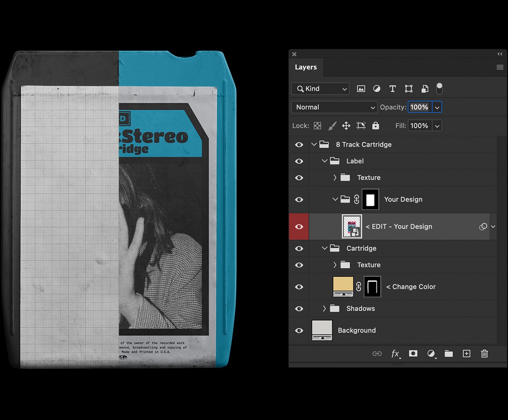
Task: Delete layer using the trash icon
Action: [484, 354]
